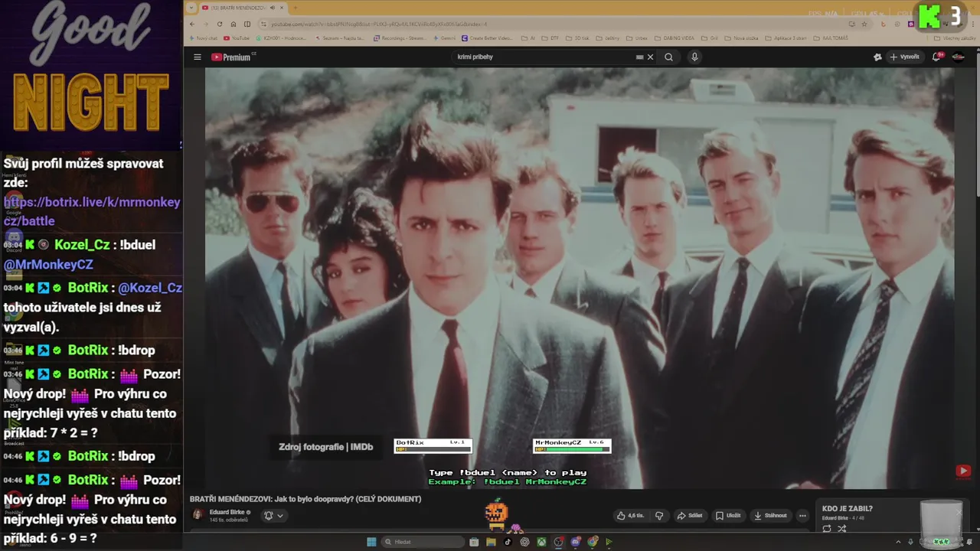The height and width of the screenshot is (551, 980).
Task: Run search with the magnifier button
Action: tap(668, 57)
